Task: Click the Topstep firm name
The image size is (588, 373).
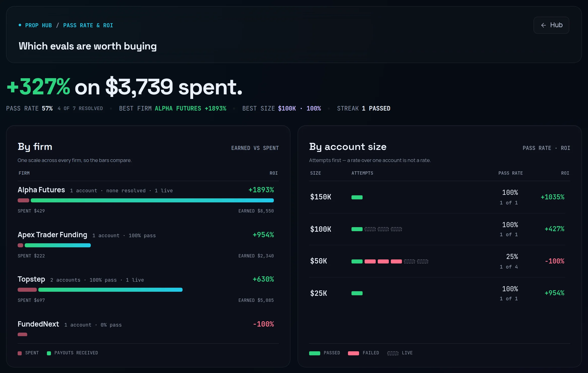Action: (x=31, y=279)
